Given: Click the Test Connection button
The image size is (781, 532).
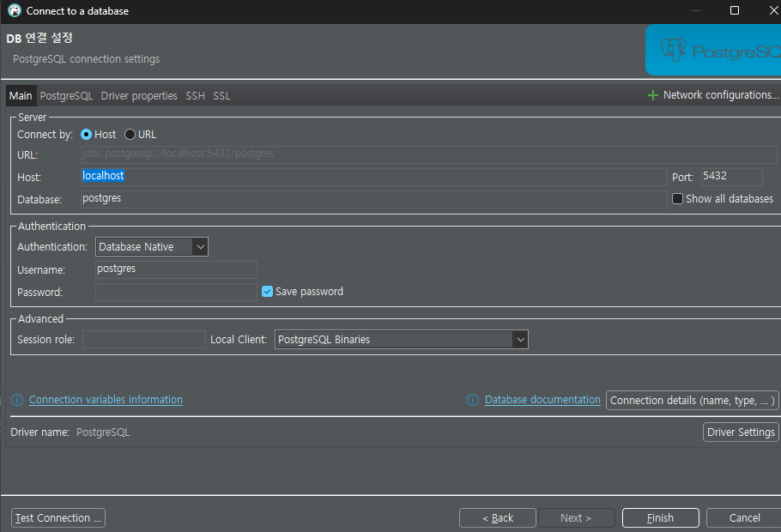Looking at the screenshot, I should [x=58, y=518].
